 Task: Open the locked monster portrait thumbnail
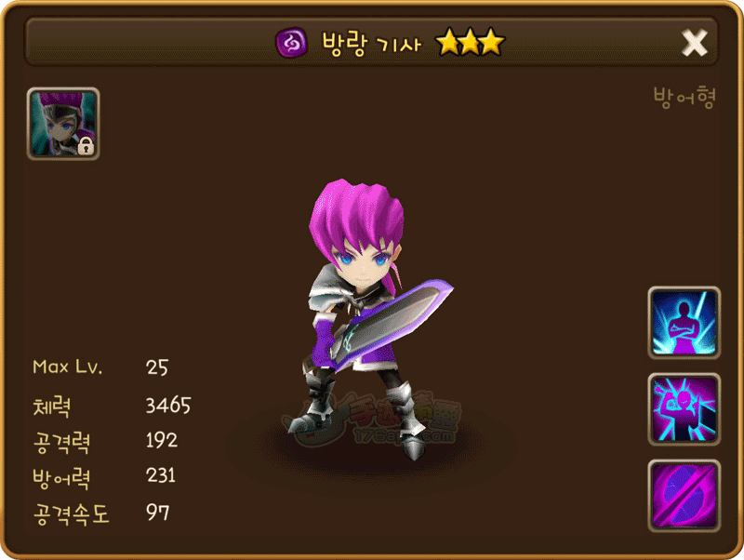[x=63, y=124]
